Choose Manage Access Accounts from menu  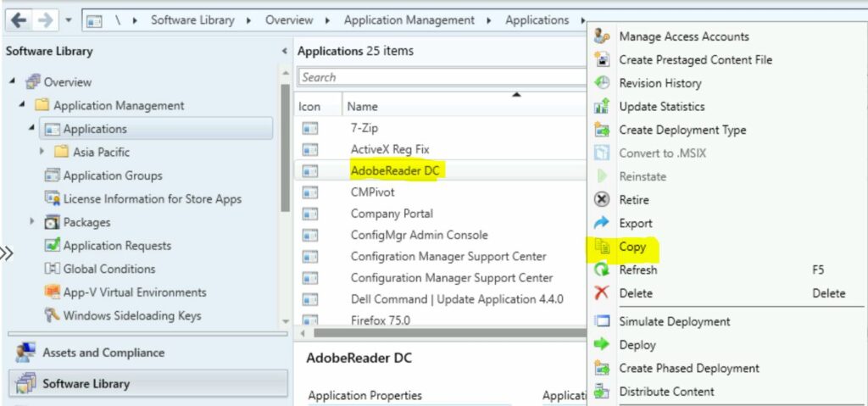(684, 36)
